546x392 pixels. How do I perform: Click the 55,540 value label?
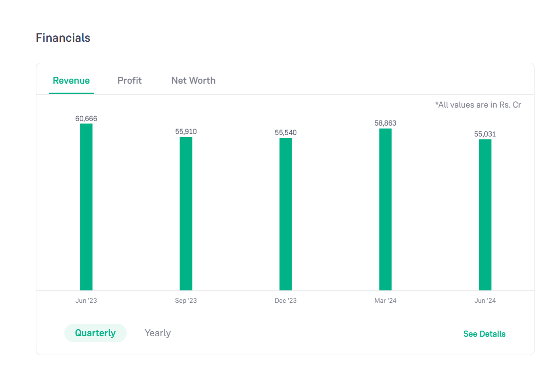286,132
